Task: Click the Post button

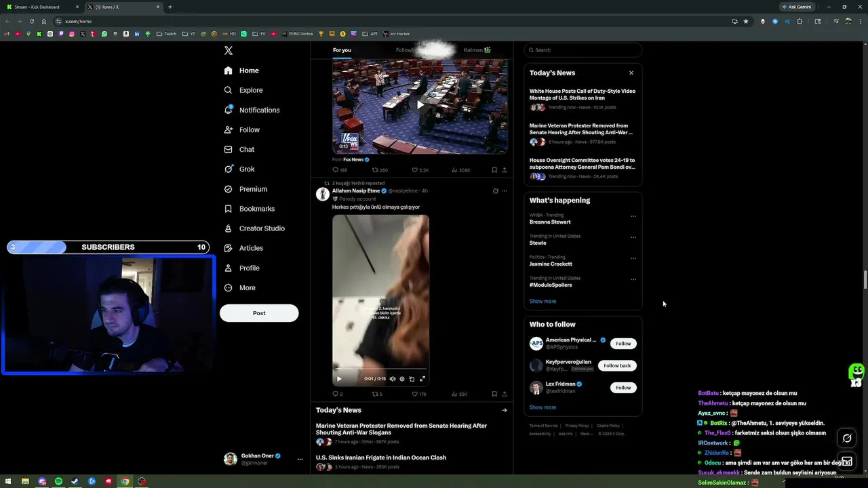Action: 259,313
